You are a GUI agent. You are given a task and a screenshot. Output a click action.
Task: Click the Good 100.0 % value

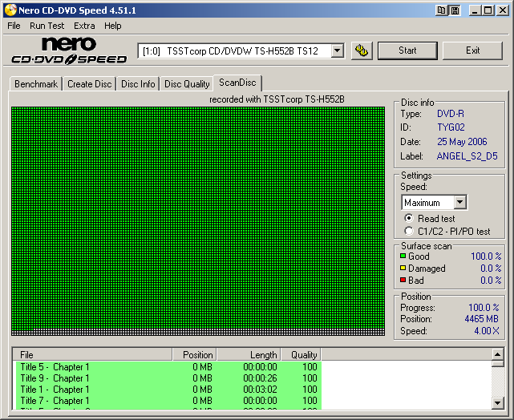coord(486,256)
